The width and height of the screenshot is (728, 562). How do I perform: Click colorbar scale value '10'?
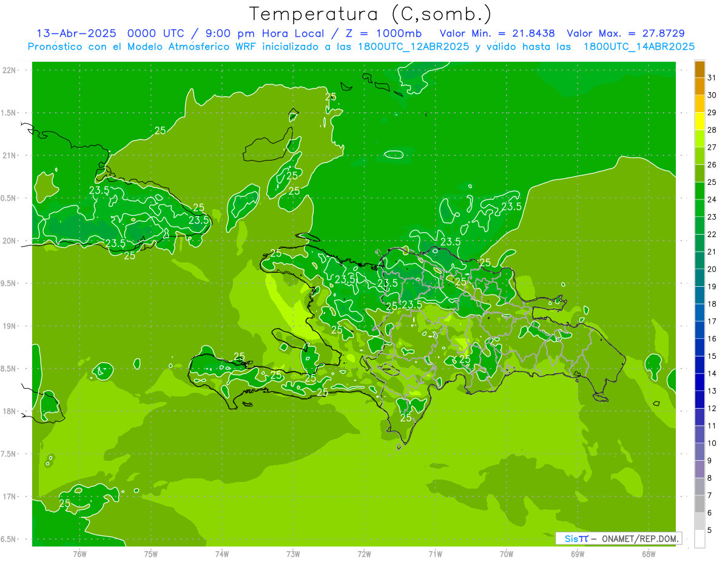pos(712,443)
